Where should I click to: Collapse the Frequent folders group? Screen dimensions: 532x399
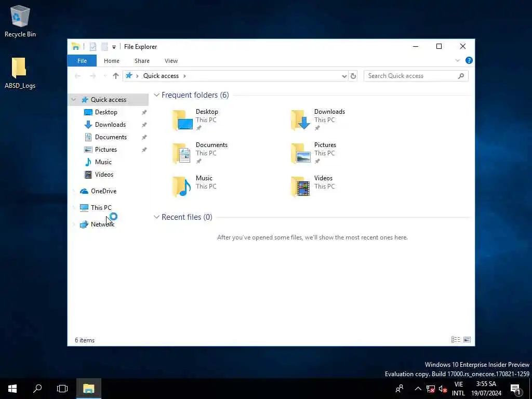pos(156,95)
